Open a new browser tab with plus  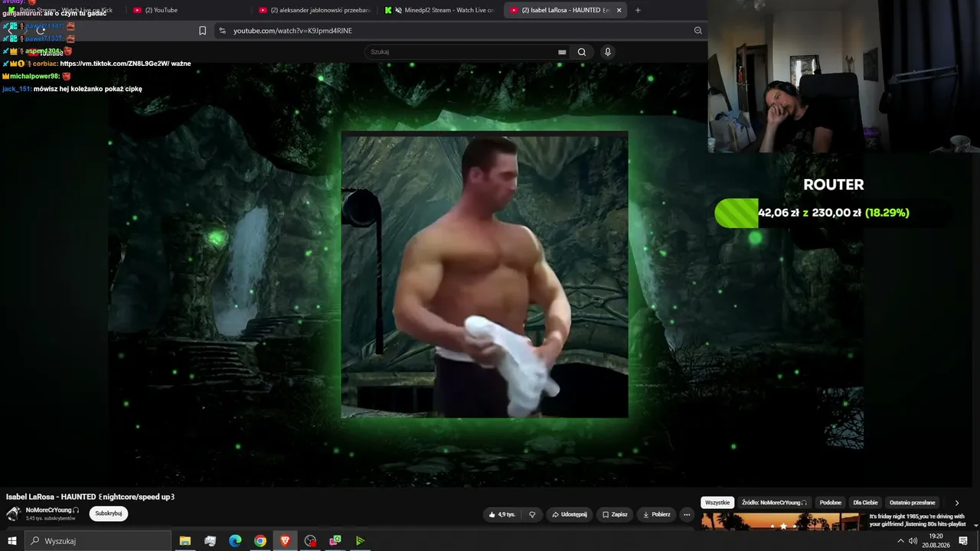(638, 10)
